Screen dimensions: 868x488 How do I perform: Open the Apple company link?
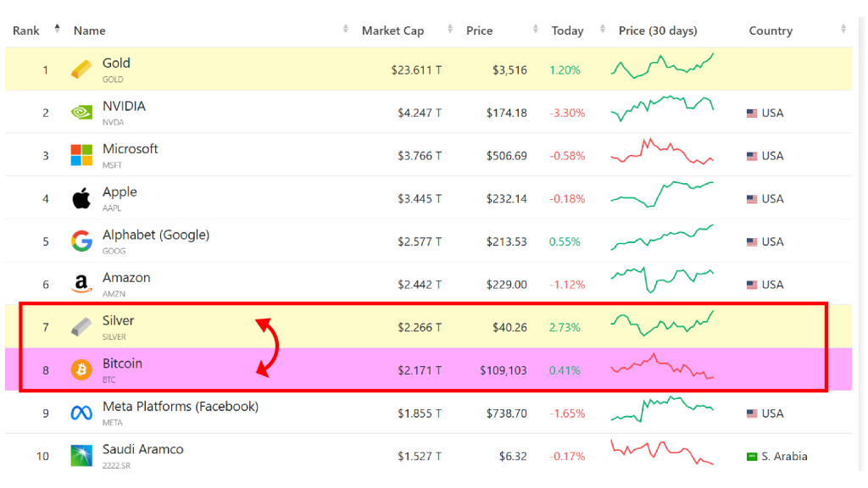(120, 192)
